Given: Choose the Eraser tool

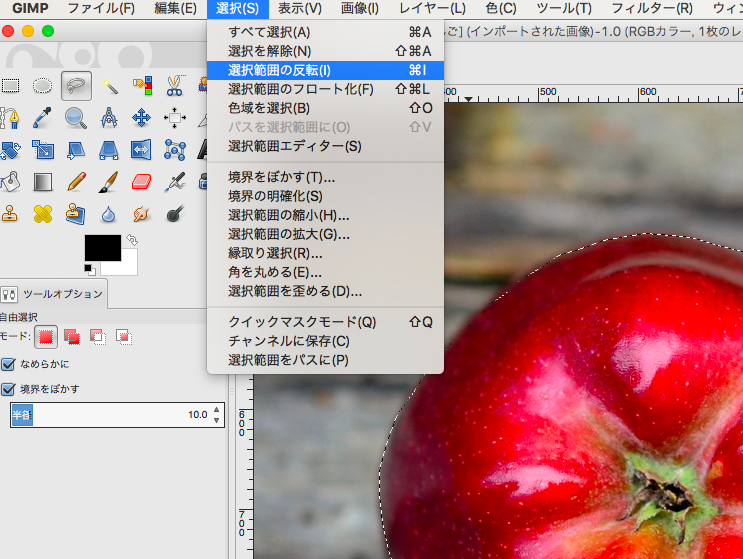Looking at the screenshot, I should 142,182.
